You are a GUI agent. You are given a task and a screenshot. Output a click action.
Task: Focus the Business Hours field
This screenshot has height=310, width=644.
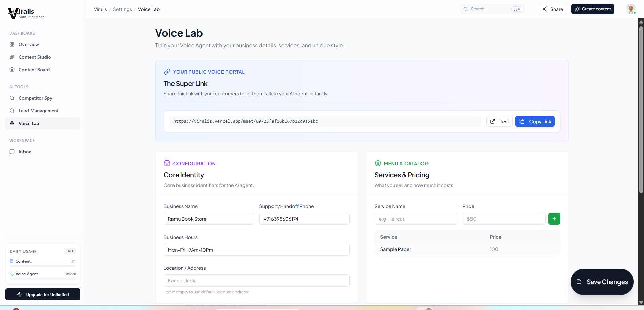(x=256, y=250)
